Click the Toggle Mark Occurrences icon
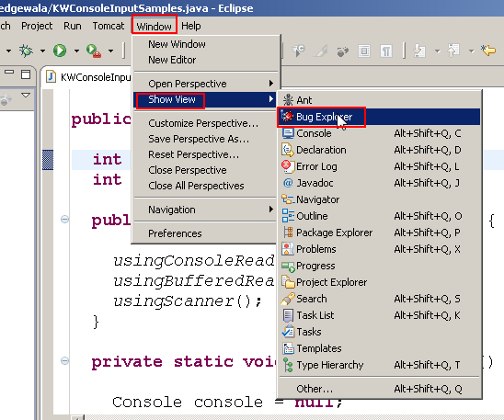This screenshot has width=504, height=420. tap(320, 51)
